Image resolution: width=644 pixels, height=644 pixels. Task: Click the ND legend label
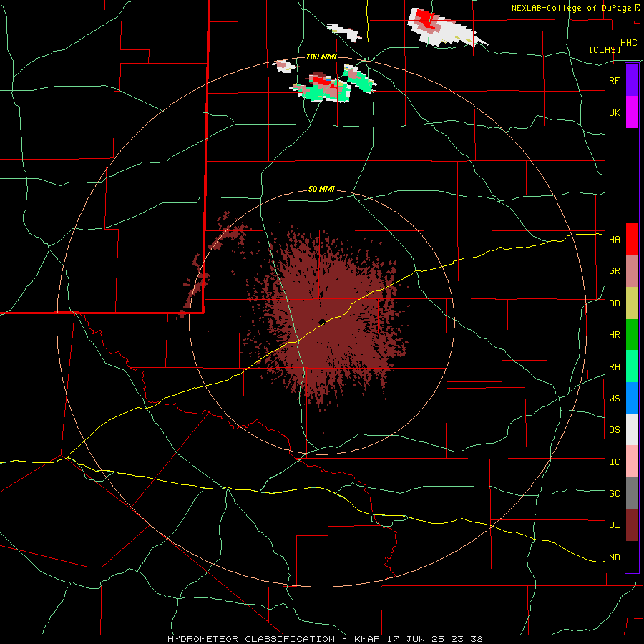[614, 557]
